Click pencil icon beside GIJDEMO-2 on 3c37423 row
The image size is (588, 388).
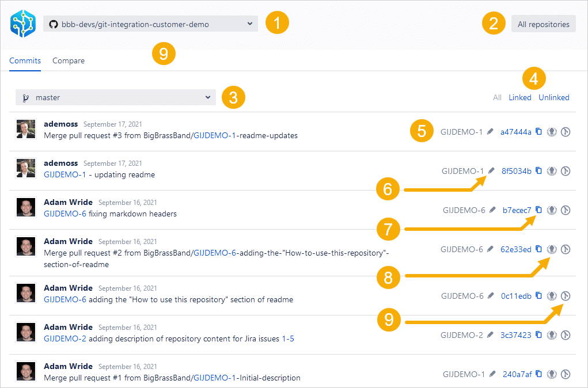tap(490, 335)
